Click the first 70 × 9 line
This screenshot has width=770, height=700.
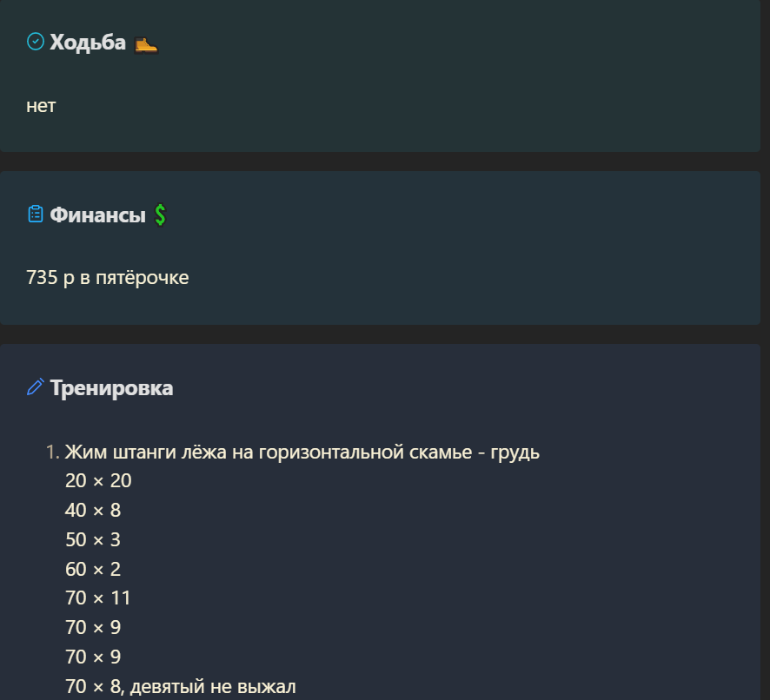click(x=93, y=628)
